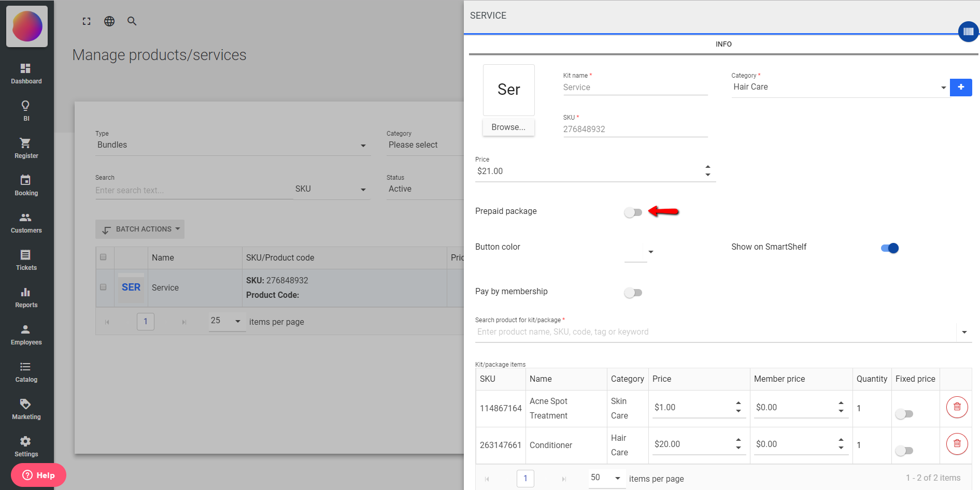Click the magnifier search icon
The height and width of the screenshot is (490, 980).
[132, 21]
